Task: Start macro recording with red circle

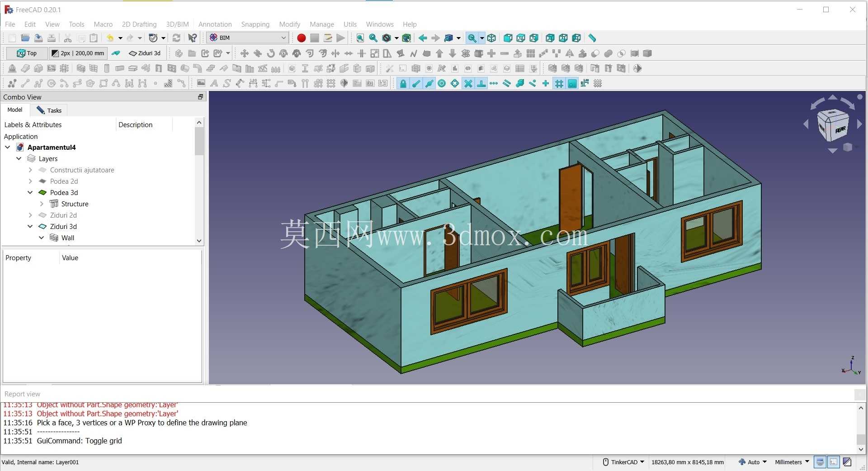Action: tap(302, 38)
